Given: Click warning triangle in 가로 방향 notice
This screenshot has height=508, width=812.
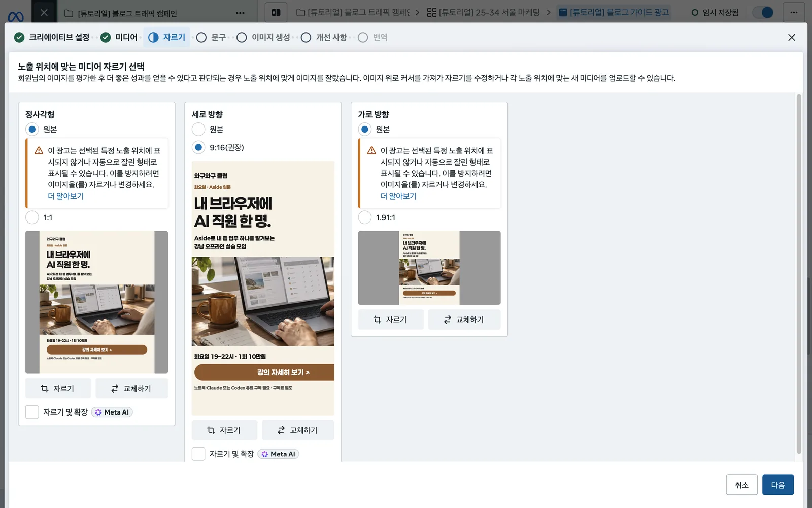Looking at the screenshot, I should tap(371, 150).
